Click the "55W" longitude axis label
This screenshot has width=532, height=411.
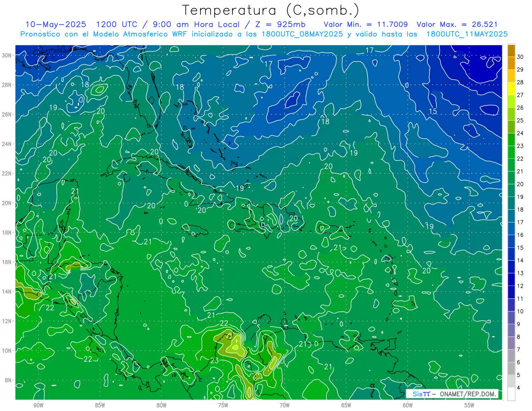coord(469,405)
